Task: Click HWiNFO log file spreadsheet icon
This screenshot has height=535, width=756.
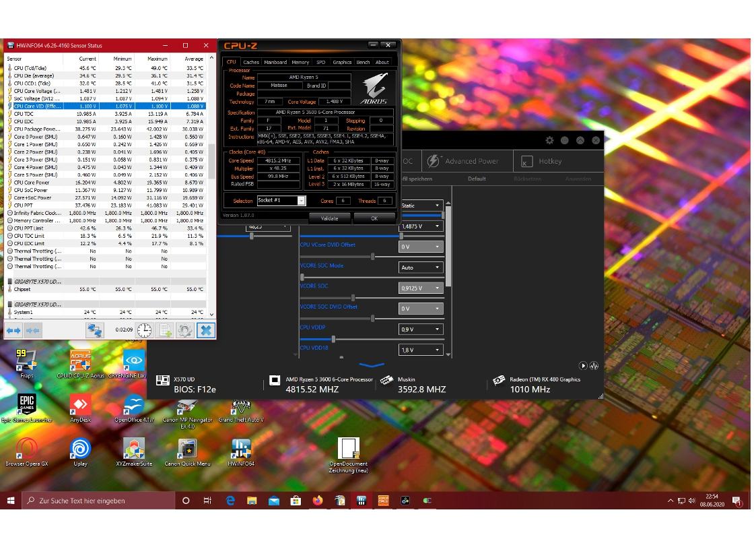Action: pos(165,330)
